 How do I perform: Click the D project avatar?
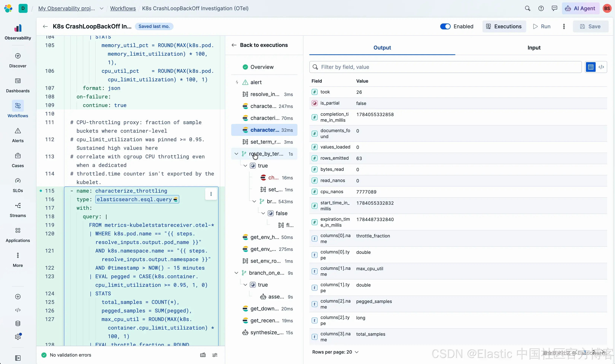(x=23, y=8)
